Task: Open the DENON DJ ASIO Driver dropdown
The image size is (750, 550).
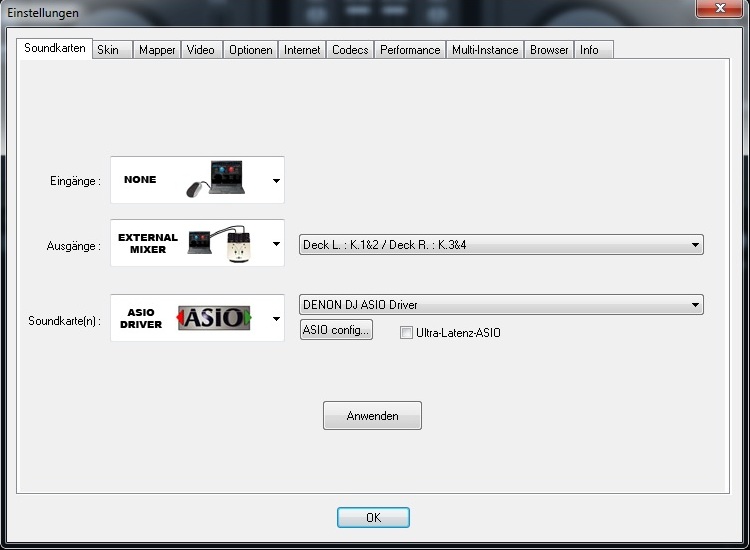Action: [x=501, y=305]
